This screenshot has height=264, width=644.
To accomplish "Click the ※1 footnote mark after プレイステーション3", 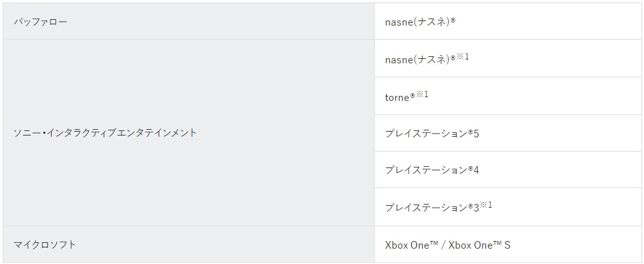I will pyautogui.click(x=486, y=205).
